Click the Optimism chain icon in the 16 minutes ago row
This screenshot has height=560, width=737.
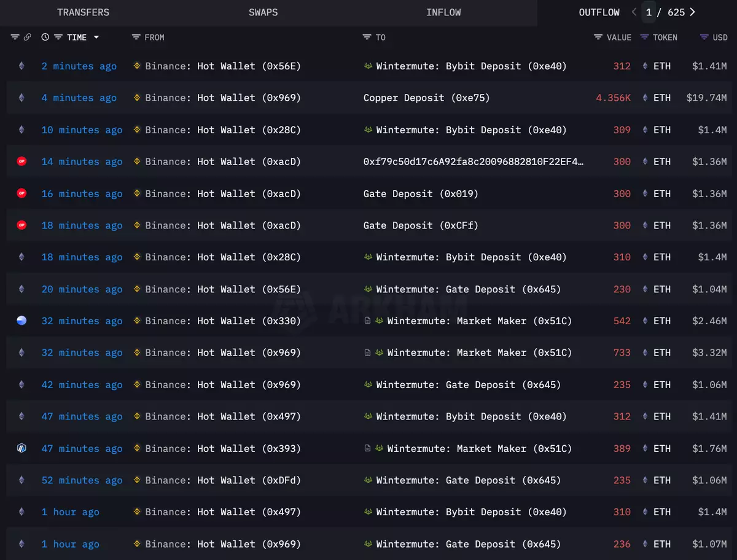(x=21, y=193)
